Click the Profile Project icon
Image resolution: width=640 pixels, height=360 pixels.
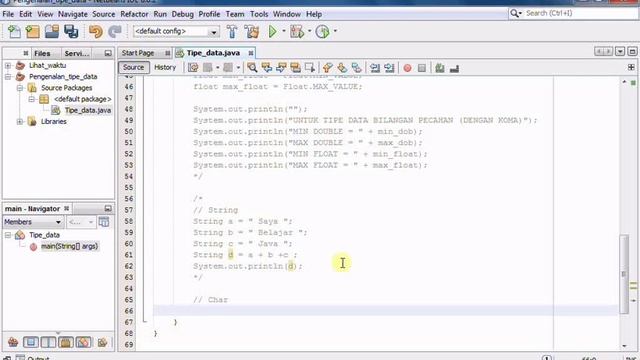click(x=322, y=31)
